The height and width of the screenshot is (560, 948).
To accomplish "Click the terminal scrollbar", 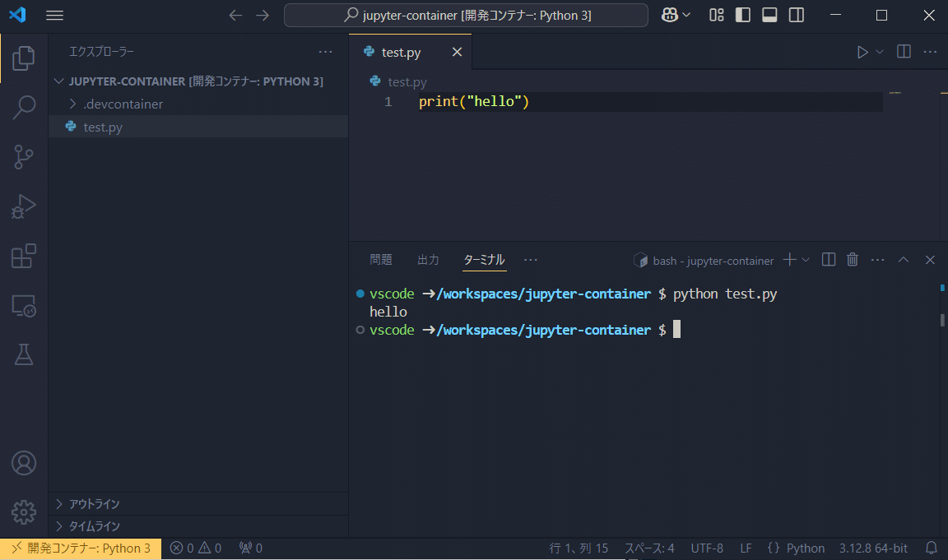I will tap(943, 320).
